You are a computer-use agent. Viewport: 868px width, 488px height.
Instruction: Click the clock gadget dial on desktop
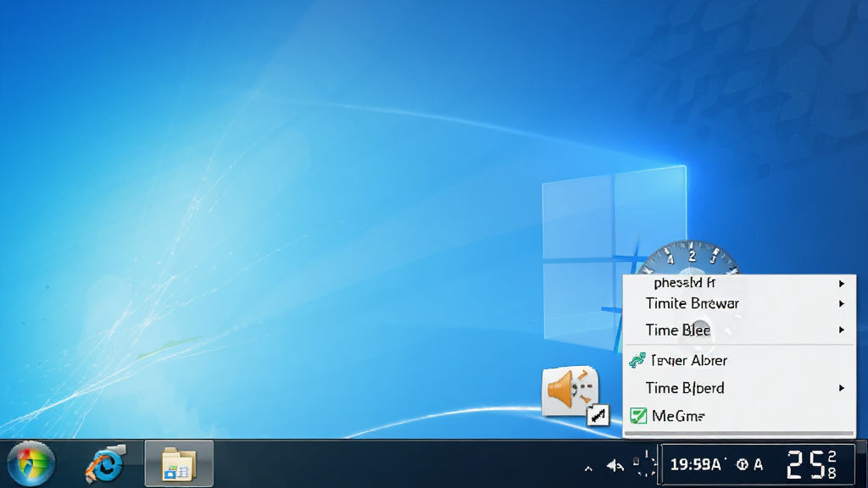click(x=690, y=258)
